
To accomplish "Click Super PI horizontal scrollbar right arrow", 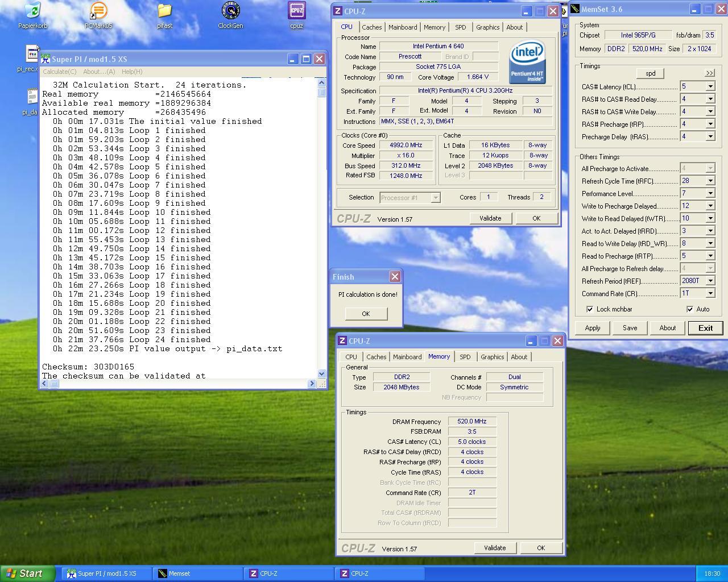I will (x=312, y=384).
